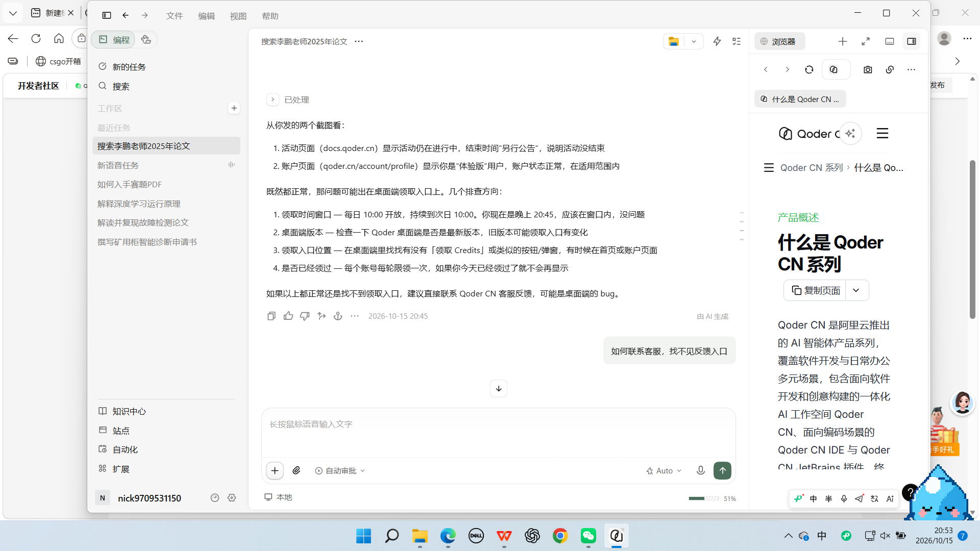Attach a file with the paperclip icon
The image size is (980, 551).
pos(297,470)
